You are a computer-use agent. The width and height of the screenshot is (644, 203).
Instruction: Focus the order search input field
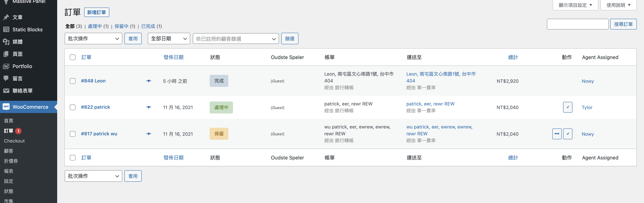coord(577,24)
